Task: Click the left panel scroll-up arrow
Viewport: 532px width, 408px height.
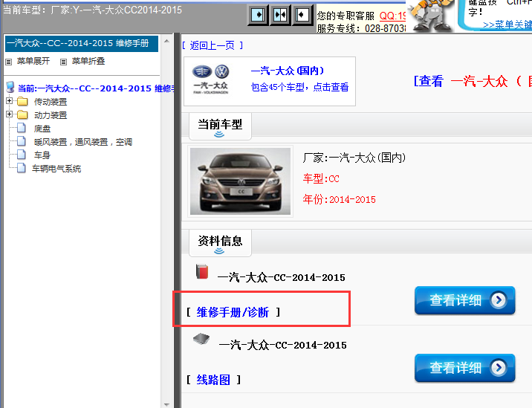Action: pos(166,41)
